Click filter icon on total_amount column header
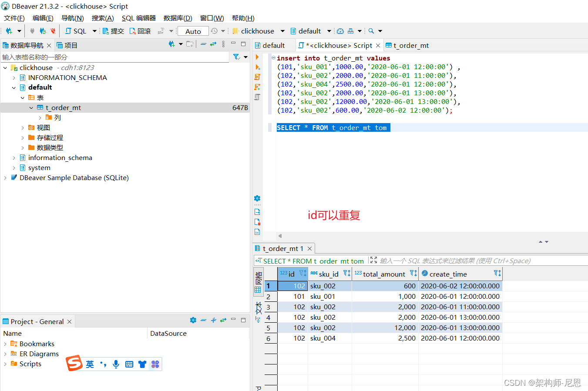The image size is (588, 391). (413, 274)
